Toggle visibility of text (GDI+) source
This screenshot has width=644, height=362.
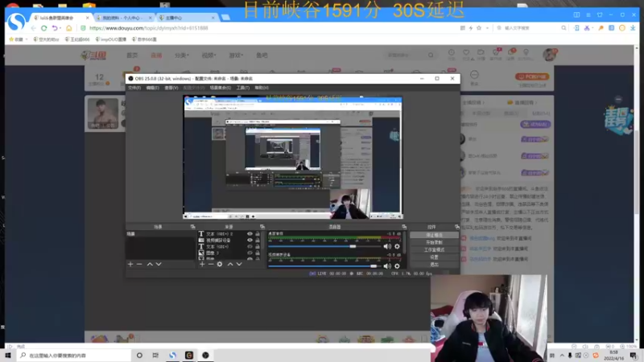pyautogui.click(x=250, y=247)
